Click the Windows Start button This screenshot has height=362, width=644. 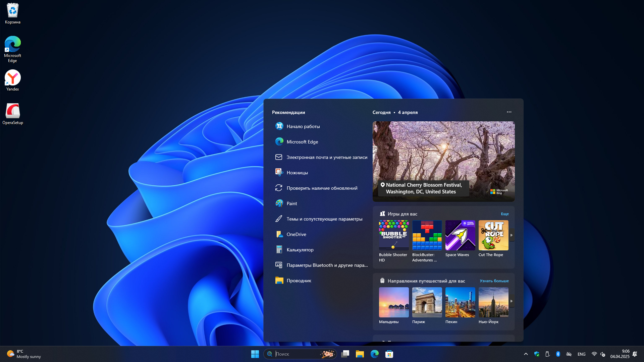pyautogui.click(x=255, y=354)
